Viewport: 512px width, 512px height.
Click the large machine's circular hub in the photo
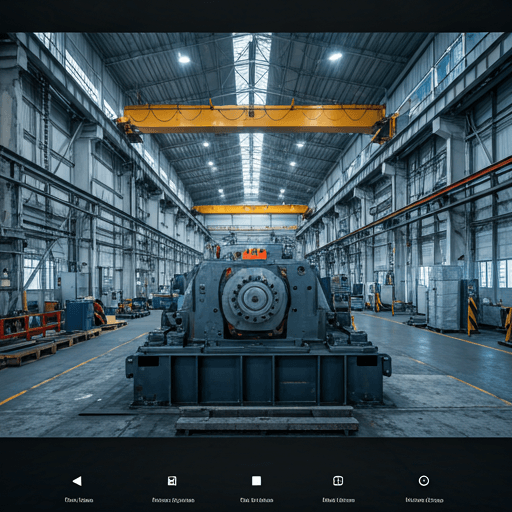[x=255, y=299]
